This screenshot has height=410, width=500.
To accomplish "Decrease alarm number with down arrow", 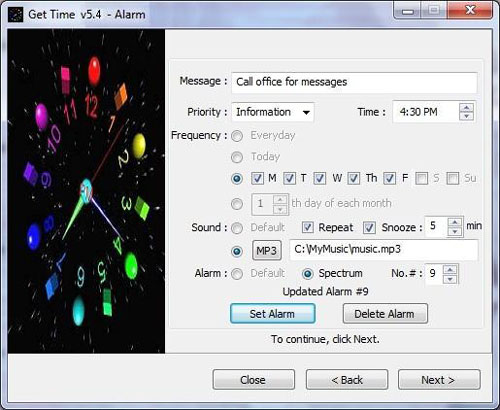I will coord(450,279).
